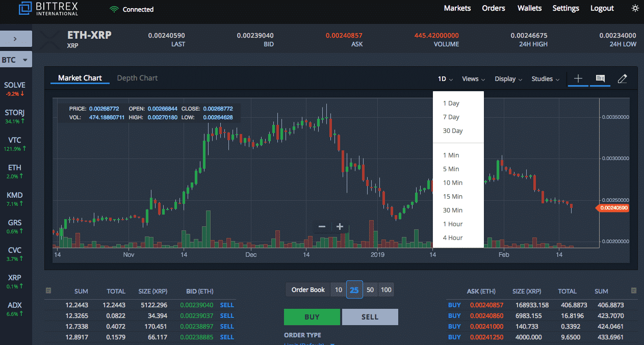Switch to the Depth Chart tab
Image resolution: width=644 pixels, height=345 pixels.
pyautogui.click(x=137, y=77)
